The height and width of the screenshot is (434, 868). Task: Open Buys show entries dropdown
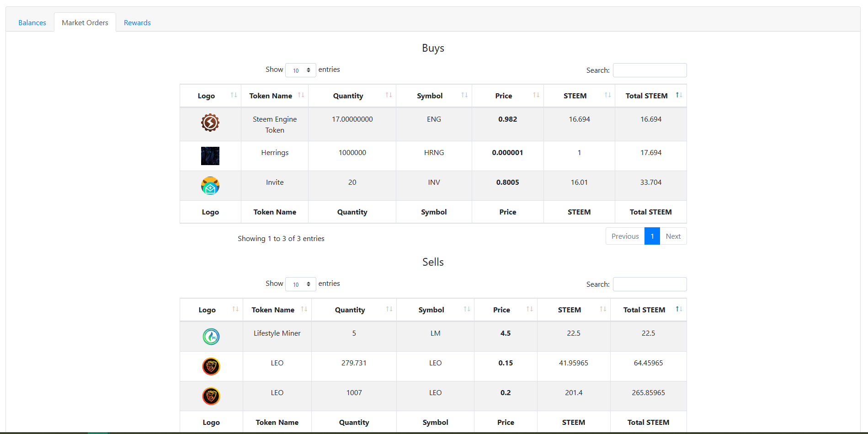301,70
